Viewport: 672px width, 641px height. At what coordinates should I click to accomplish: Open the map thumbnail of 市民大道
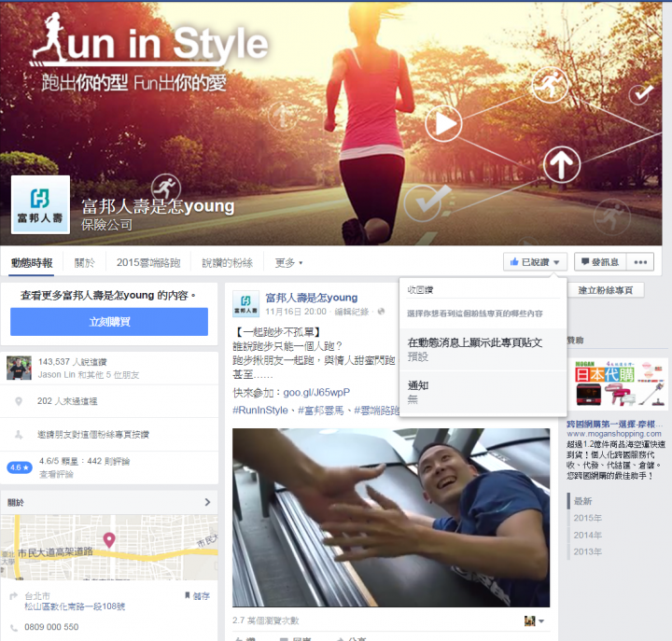[x=109, y=547]
